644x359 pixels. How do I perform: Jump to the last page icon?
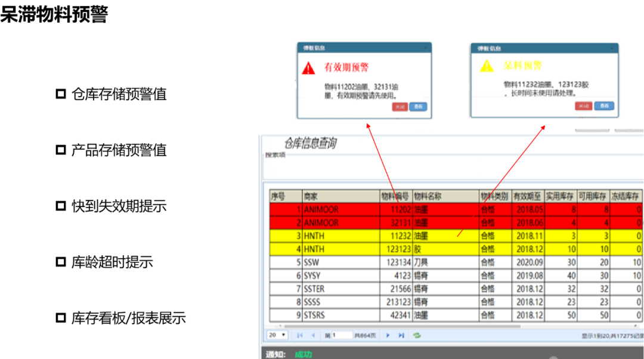(401, 336)
